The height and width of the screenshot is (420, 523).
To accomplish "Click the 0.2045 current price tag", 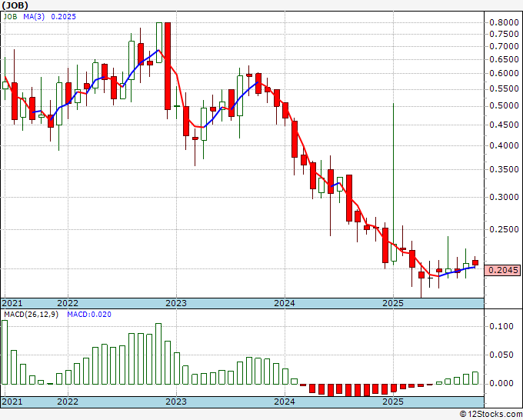I will pos(503,270).
